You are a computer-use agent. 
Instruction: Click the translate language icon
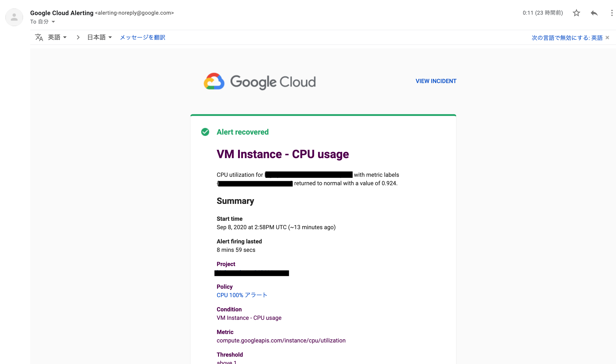pos(39,37)
